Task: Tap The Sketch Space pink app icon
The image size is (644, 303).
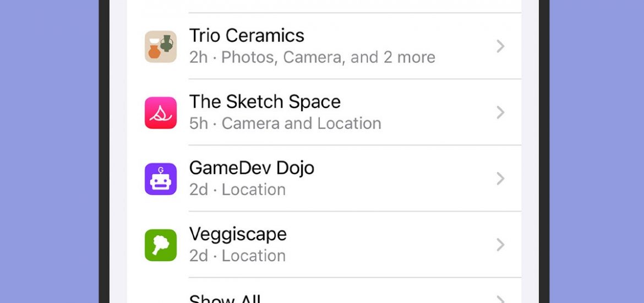Action: coord(161,112)
